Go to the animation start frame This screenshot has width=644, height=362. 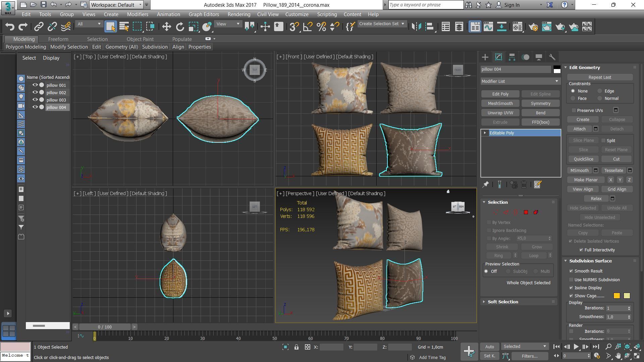pos(556,347)
